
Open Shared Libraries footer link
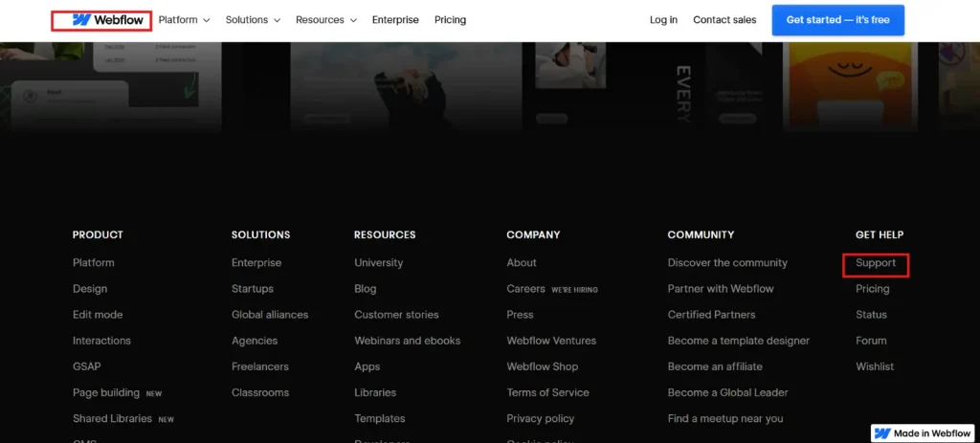click(x=112, y=418)
